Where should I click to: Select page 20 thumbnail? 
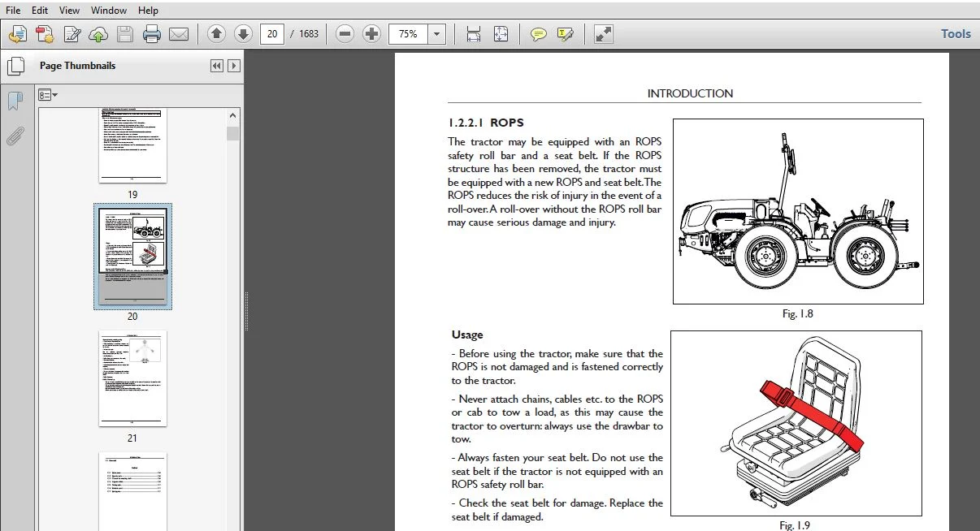point(132,256)
